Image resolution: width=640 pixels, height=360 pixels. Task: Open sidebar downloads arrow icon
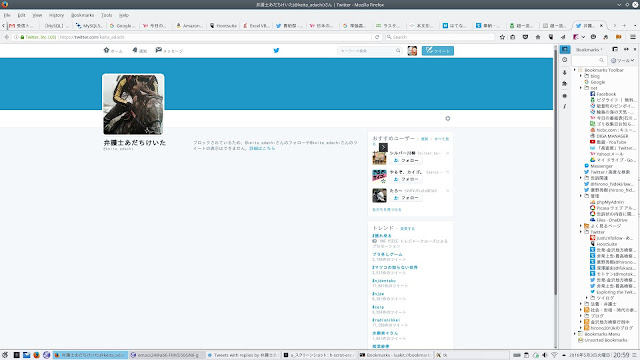[x=564, y=72]
